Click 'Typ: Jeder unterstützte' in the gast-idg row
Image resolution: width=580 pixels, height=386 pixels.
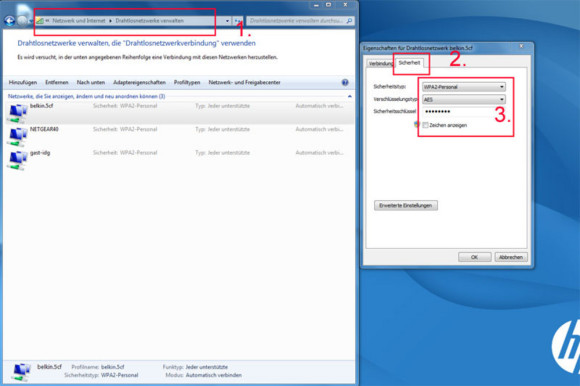click(223, 153)
